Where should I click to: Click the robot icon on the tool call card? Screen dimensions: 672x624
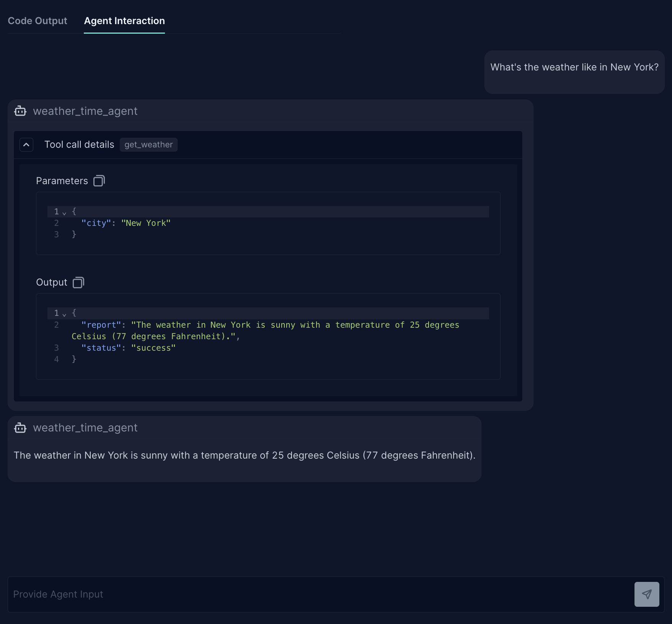(x=20, y=111)
